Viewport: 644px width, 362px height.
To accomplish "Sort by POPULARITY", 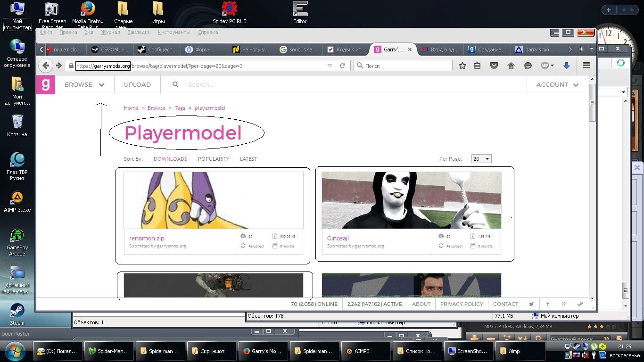I will coord(214,159).
